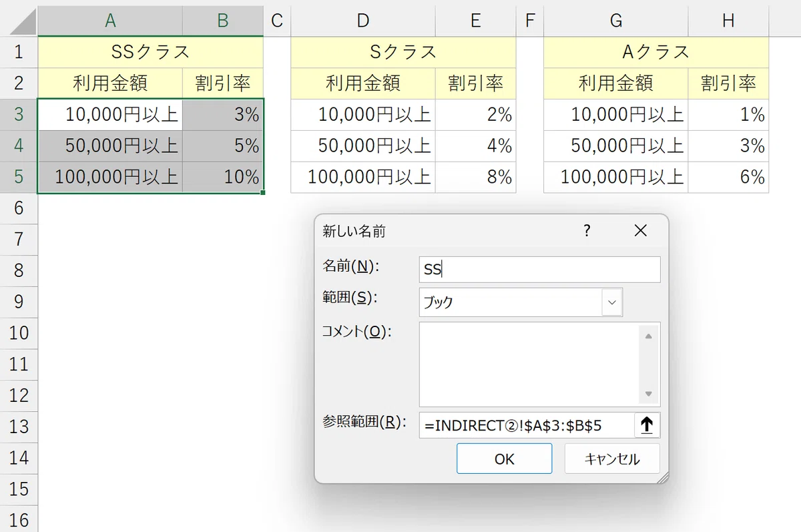Click the S class cell showing 4%
The height and width of the screenshot is (532, 801).
point(476,146)
